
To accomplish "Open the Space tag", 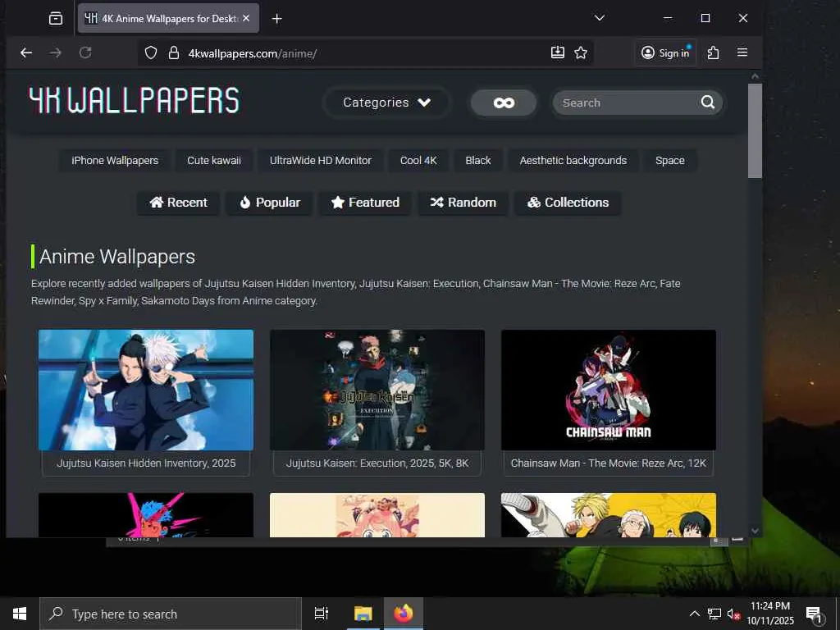I will pos(669,160).
